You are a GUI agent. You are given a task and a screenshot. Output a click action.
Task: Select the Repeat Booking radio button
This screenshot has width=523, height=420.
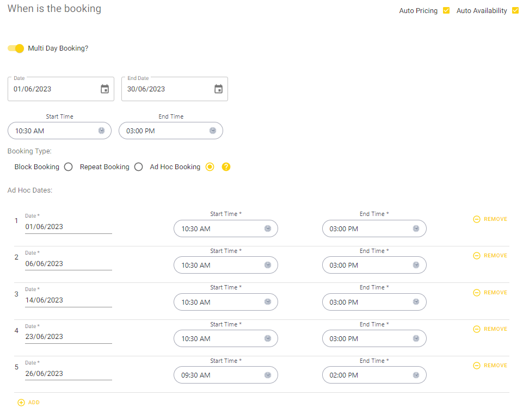(138, 166)
